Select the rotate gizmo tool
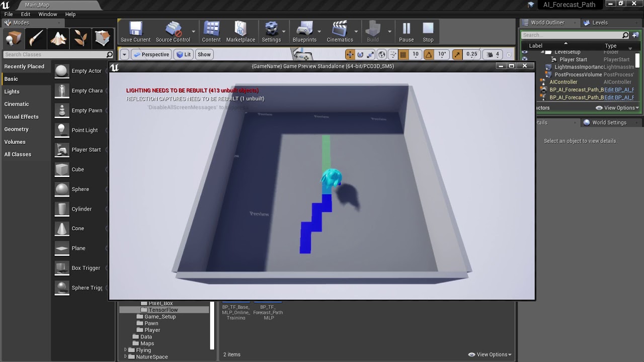644x362 pixels. (x=360, y=54)
